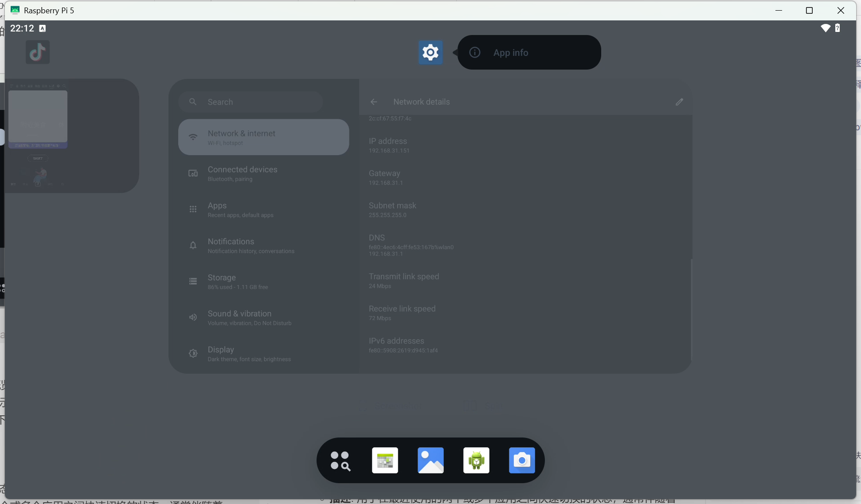This screenshot has width=861, height=504.
Task: Click the Wi-Fi status bar icon
Action: (x=825, y=28)
